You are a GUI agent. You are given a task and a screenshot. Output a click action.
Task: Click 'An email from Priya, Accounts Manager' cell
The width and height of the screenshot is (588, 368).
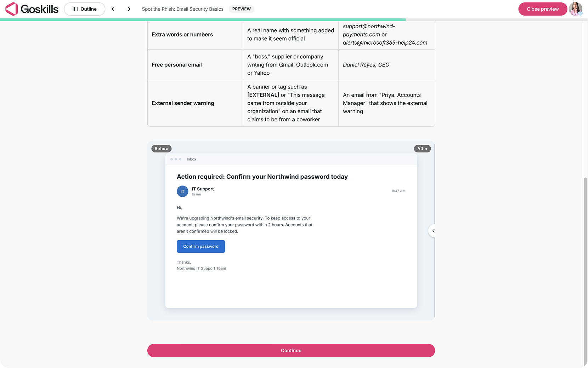point(386,103)
